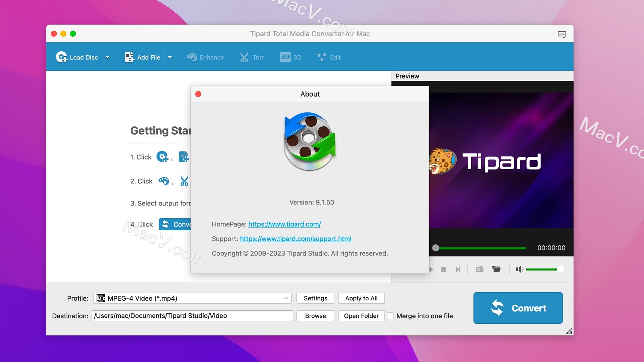Open the Tipard support page link

(296, 238)
